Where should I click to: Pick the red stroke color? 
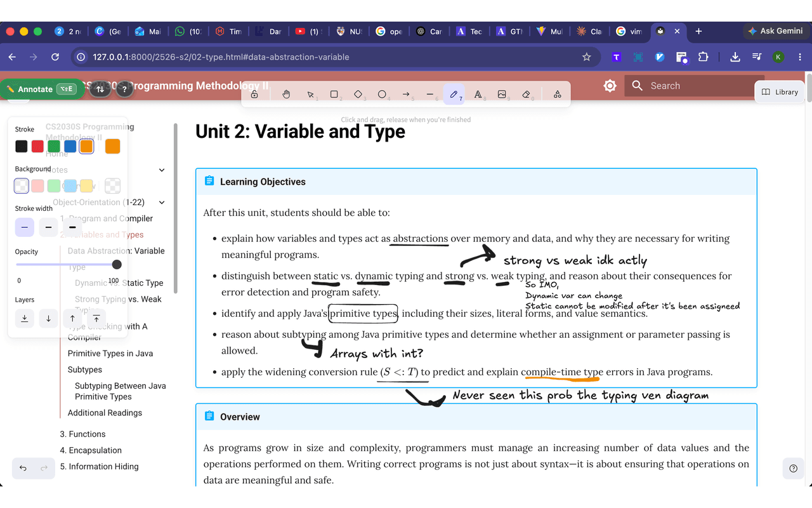point(37,147)
